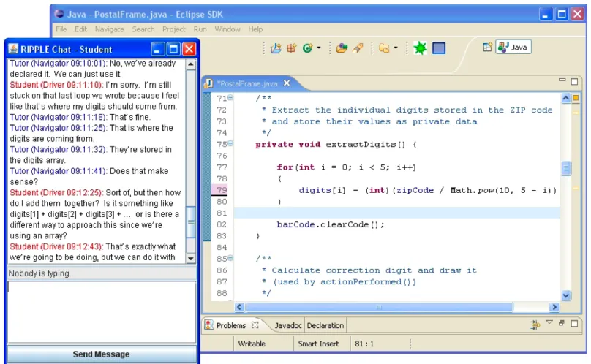Click the 81 : 1 cursor position
This screenshot has width=591, height=364.
364,344
